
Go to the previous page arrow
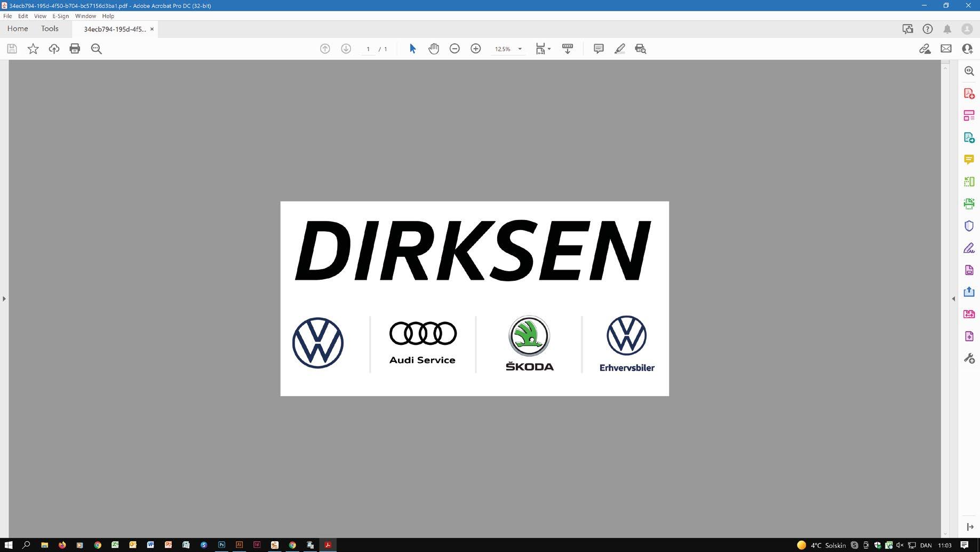pyautogui.click(x=325, y=49)
